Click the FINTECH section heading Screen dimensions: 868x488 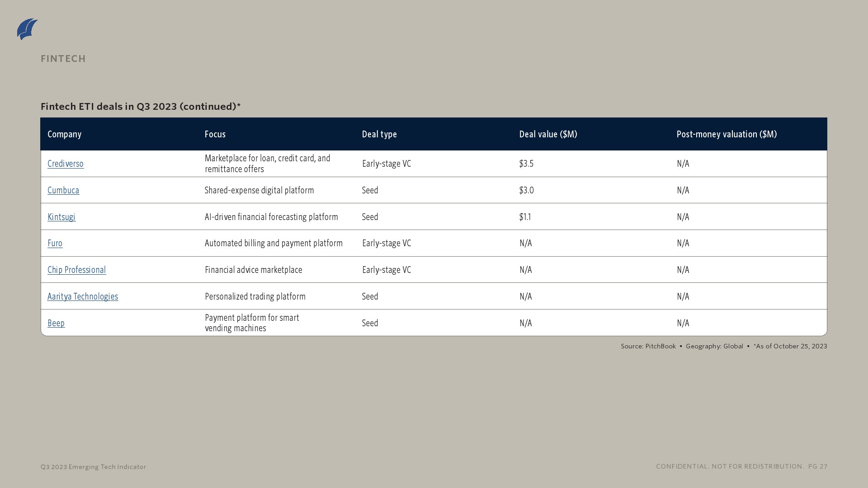click(63, 59)
